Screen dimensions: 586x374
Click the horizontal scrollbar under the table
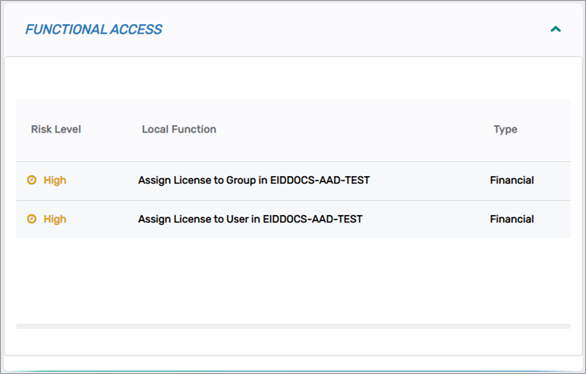pyautogui.click(x=293, y=326)
